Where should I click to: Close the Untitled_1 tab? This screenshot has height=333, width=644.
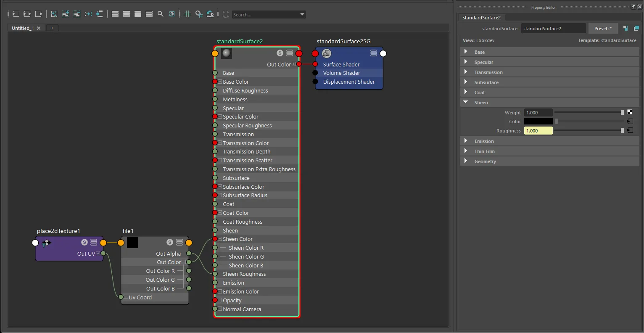point(39,28)
